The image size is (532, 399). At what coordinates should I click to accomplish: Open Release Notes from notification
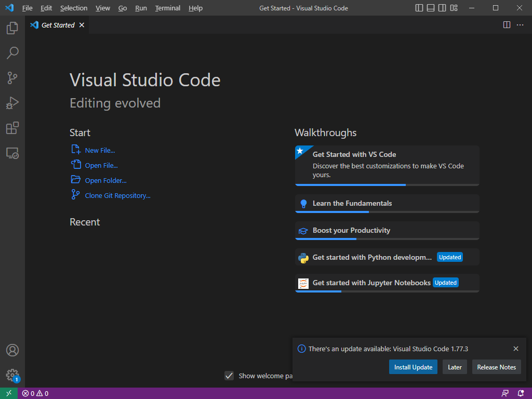(496, 367)
